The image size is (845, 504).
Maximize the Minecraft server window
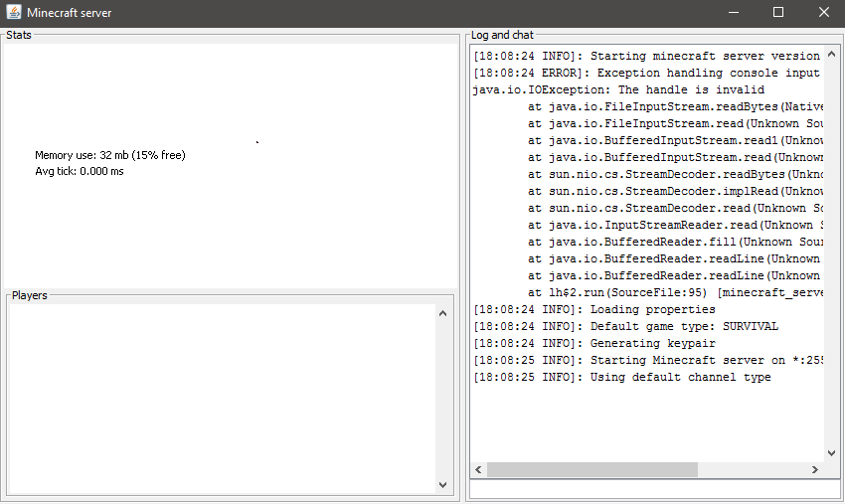click(778, 12)
